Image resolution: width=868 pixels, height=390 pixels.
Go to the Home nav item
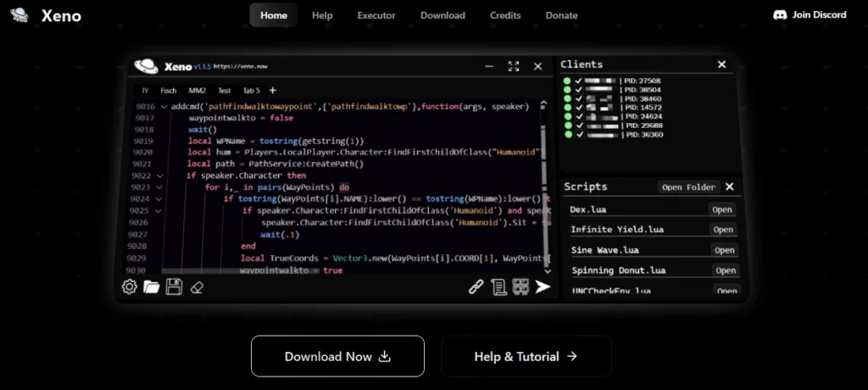[x=274, y=15]
